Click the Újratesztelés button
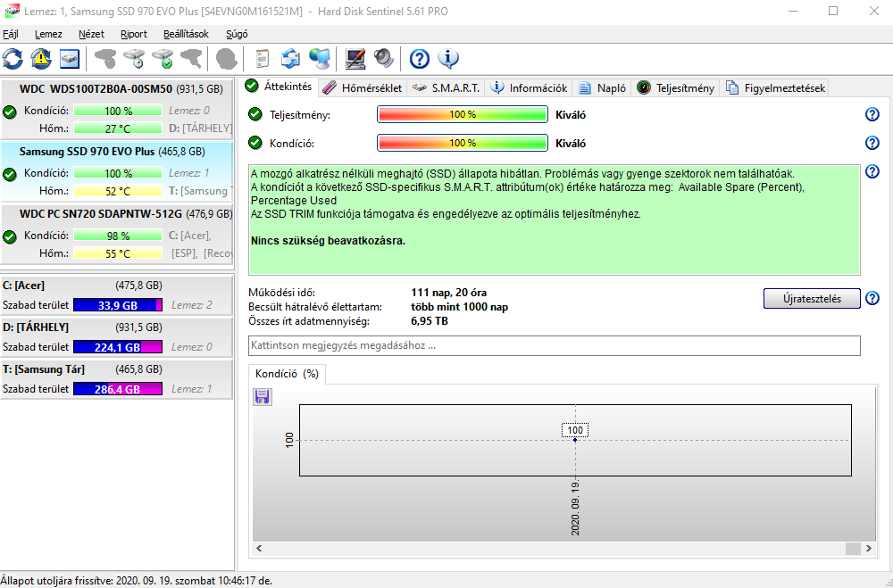The image size is (893, 588). (x=812, y=298)
